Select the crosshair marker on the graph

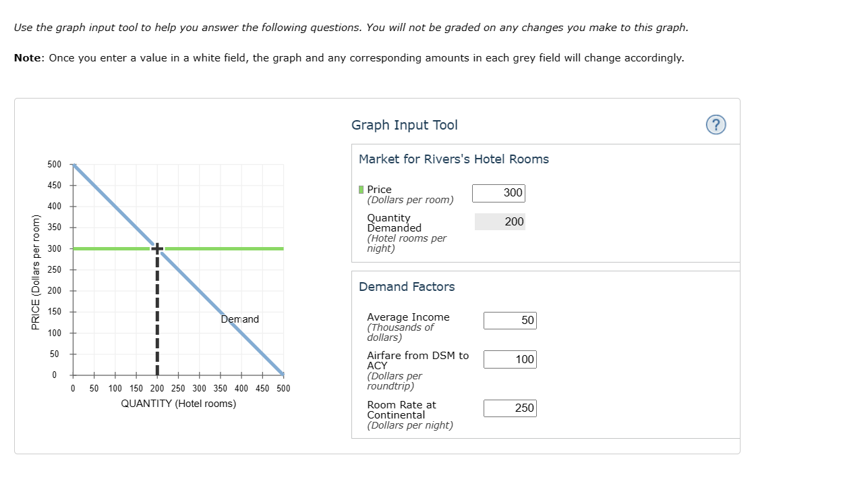(157, 248)
